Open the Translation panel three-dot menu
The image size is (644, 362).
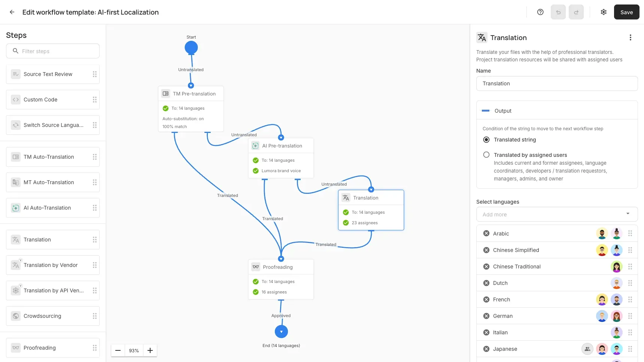click(x=631, y=37)
